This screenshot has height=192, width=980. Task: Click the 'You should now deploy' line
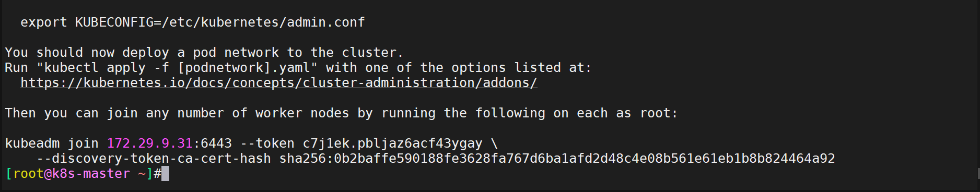204,53
